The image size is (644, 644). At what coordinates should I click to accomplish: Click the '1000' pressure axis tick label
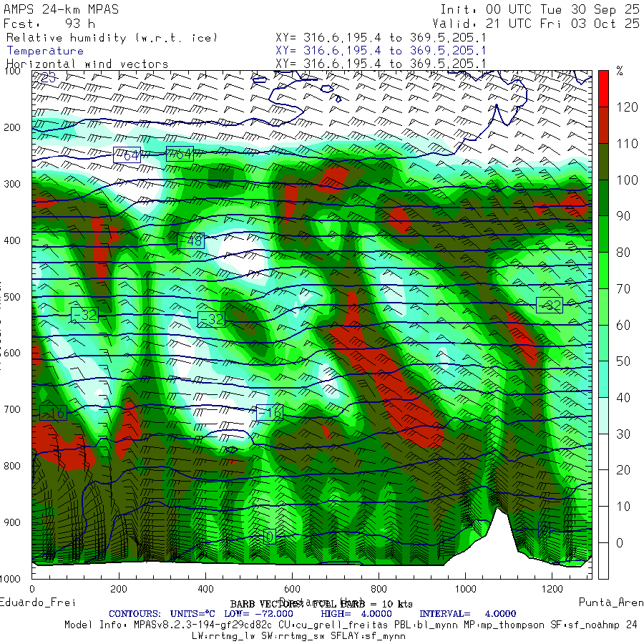pyautogui.click(x=10, y=579)
